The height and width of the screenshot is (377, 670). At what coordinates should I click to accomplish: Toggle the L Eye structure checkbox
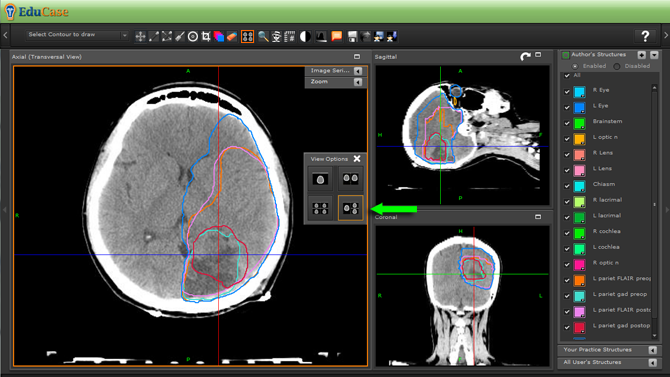click(x=567, y=107)
